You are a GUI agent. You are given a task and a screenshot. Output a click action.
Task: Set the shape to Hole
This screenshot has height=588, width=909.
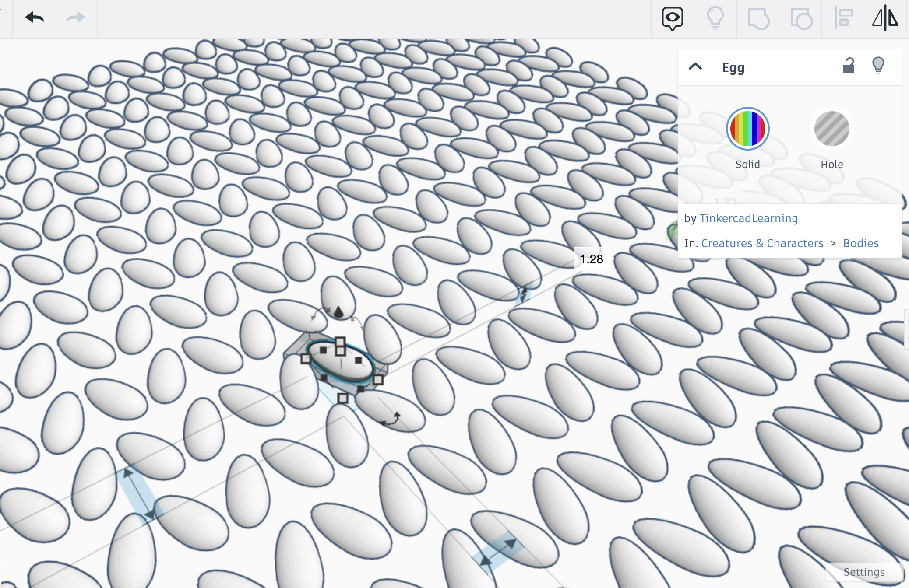[x=831, y=129]
